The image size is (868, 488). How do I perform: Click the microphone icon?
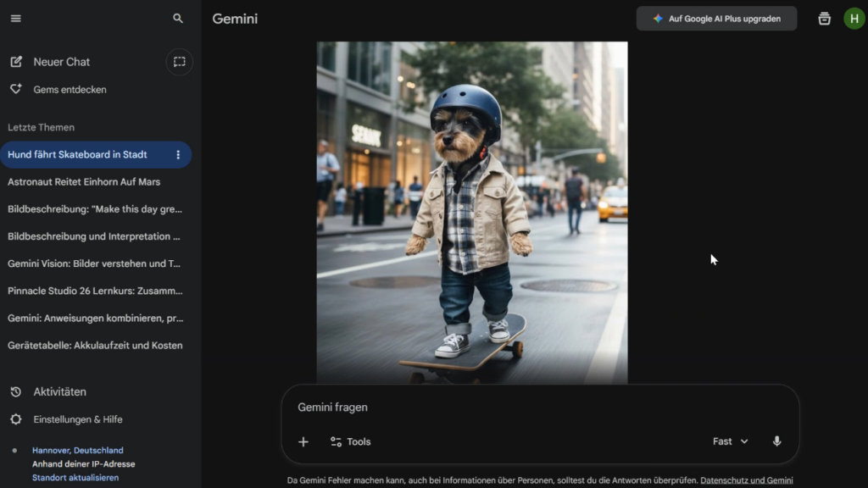(776, 441)
